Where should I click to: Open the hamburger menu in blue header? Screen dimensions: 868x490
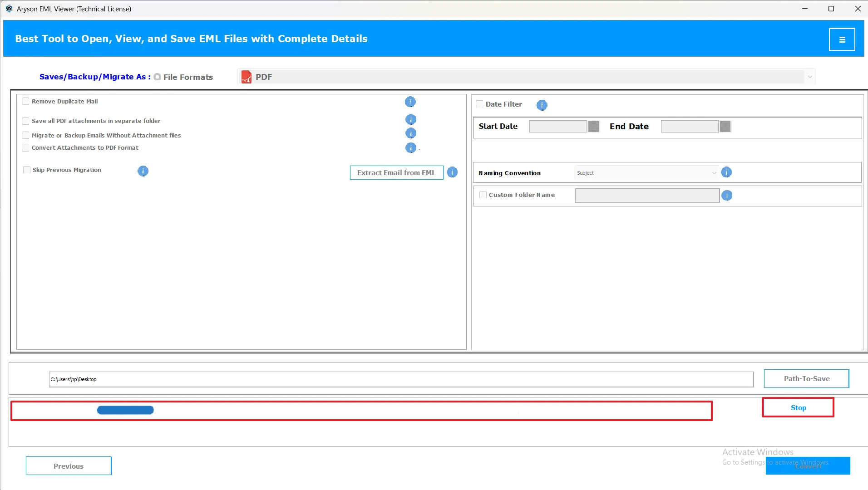[842, 39]
